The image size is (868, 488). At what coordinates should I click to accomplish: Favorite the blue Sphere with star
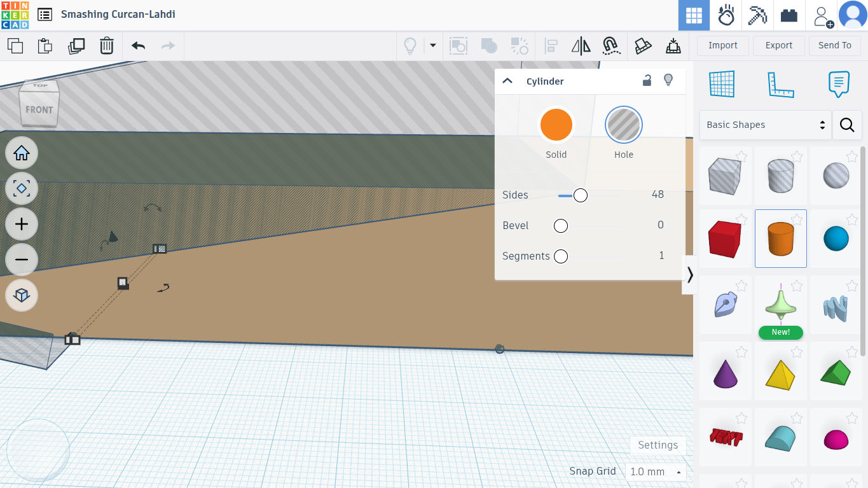tap(852, 220)
